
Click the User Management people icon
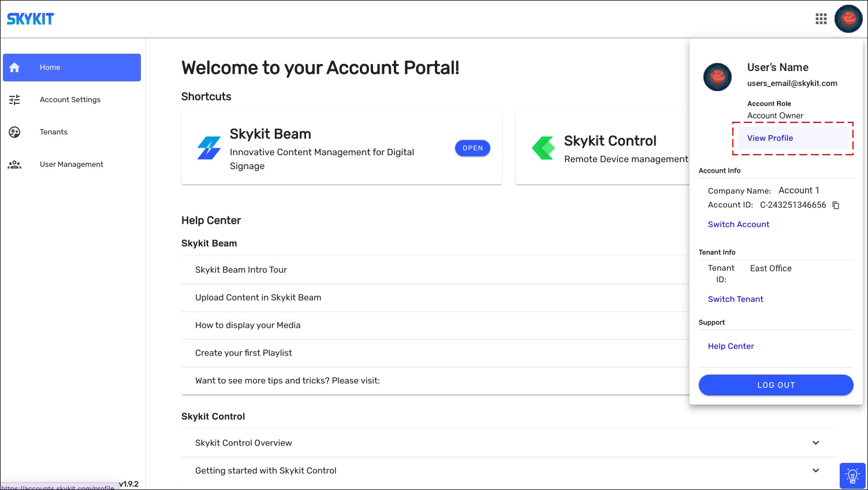click(14, 164)
